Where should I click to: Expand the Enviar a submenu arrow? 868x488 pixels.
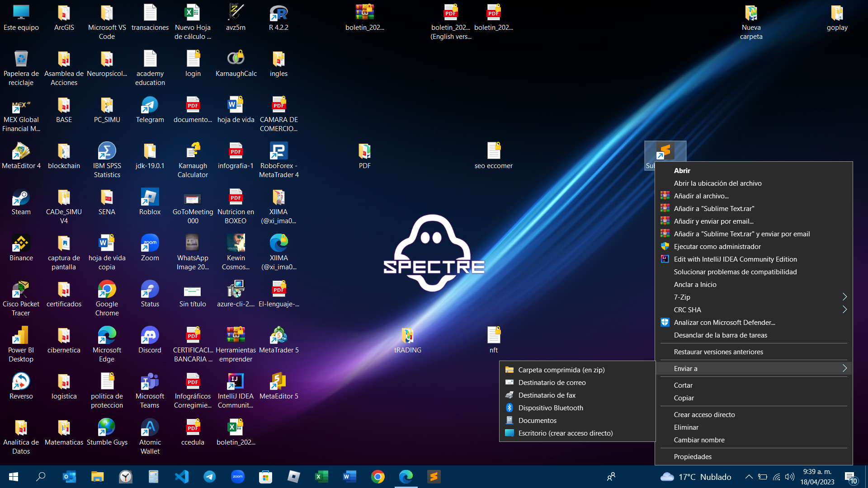844,368
